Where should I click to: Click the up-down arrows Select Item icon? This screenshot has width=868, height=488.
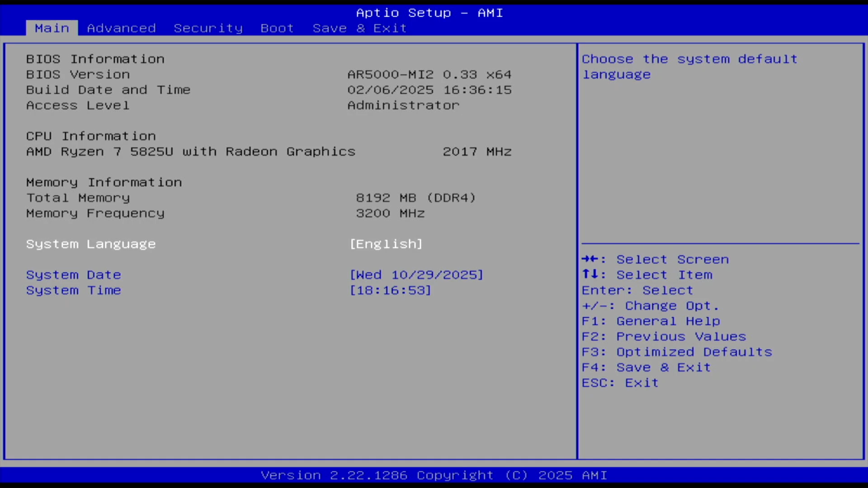pyautogui.click(x=590, y=274)
